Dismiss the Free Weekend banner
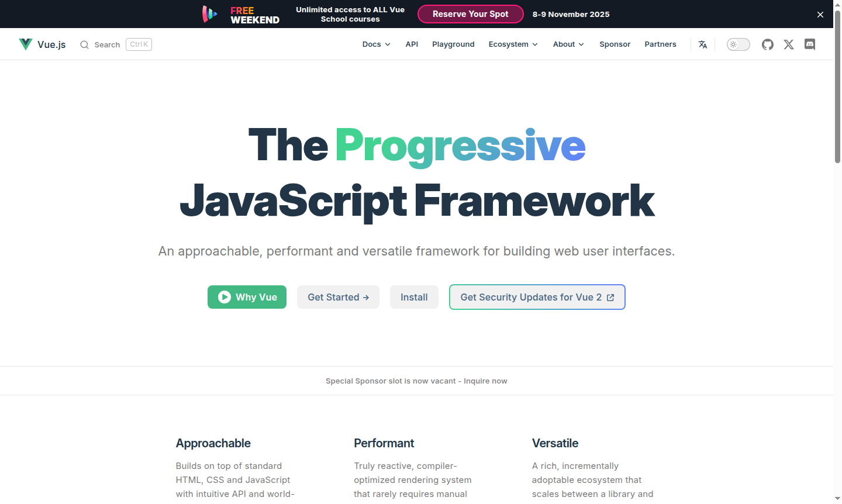Viewport: 842px width, 504px height. (820, 14)
